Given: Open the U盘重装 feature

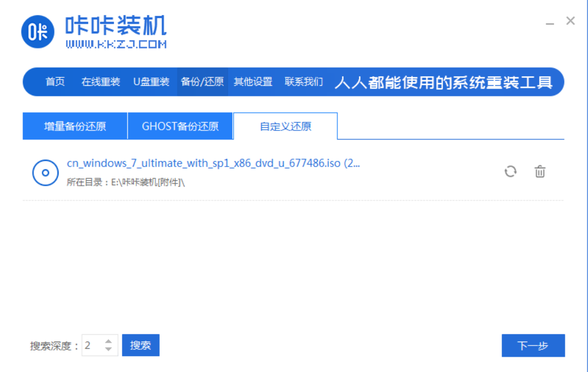Looking at the screenshot, I should click(x=151, y=81).
